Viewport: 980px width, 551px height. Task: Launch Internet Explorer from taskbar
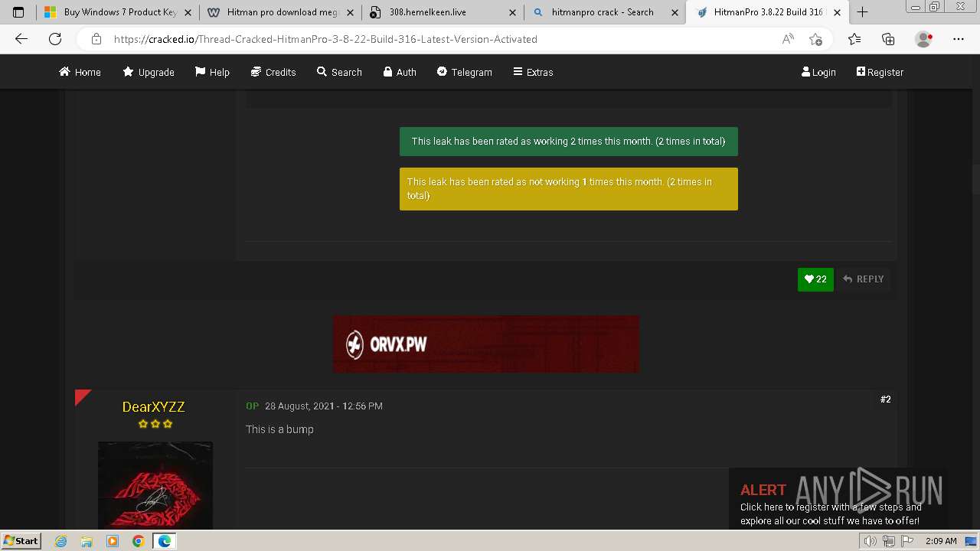[x=61, y=541]
